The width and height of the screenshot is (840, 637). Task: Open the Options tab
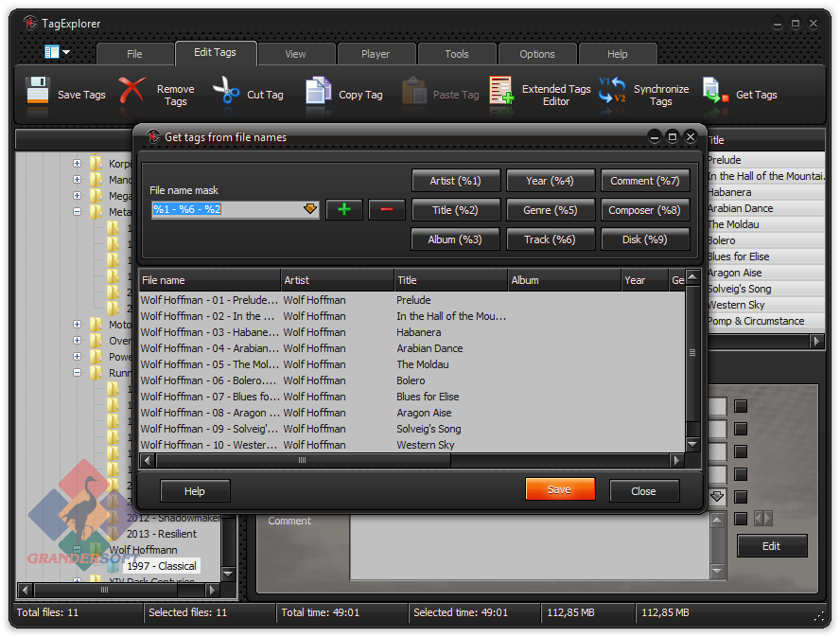(x=537, y=54)
